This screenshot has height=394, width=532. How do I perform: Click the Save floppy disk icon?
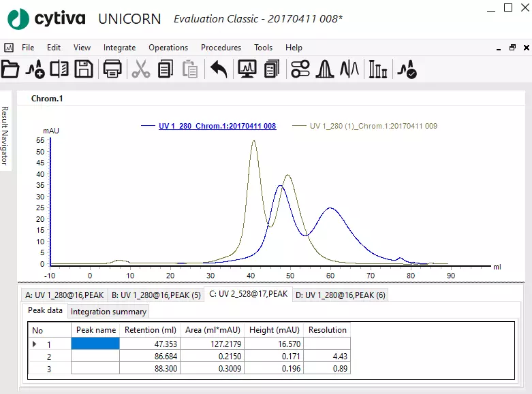click(84, 69)
